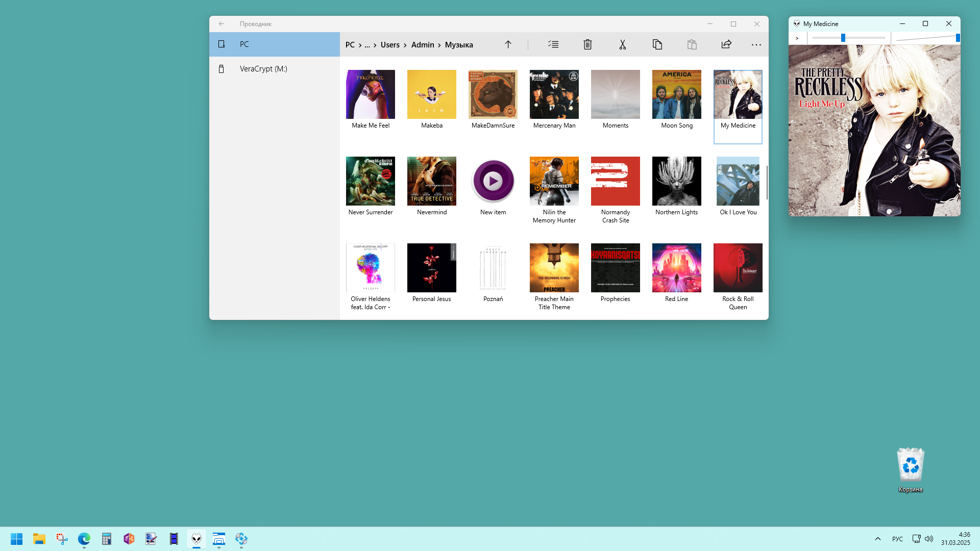Click the paste clipboard icon
This screenshot has width=980, height=551.
pyautogui.click(x=692, y=45)
